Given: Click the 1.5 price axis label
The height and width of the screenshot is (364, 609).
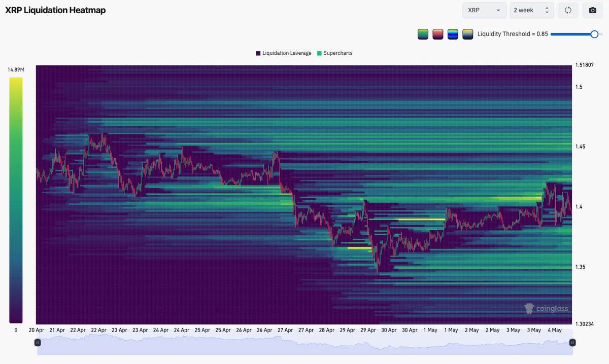Looking at the screenshot, I should tap(579, 87).
